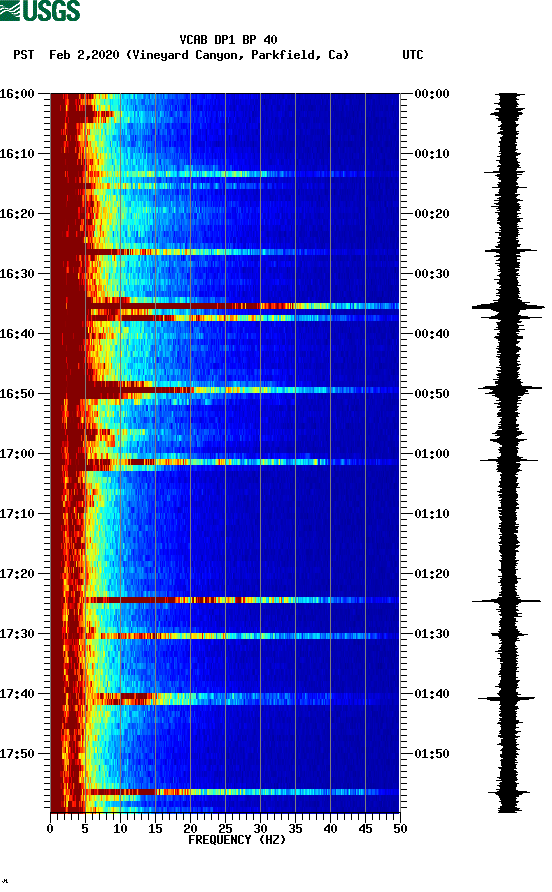The width and height of the screenshot is (552, 892).
Task: Click the 35 Hz frequency axis label
Action: [295, 828]
